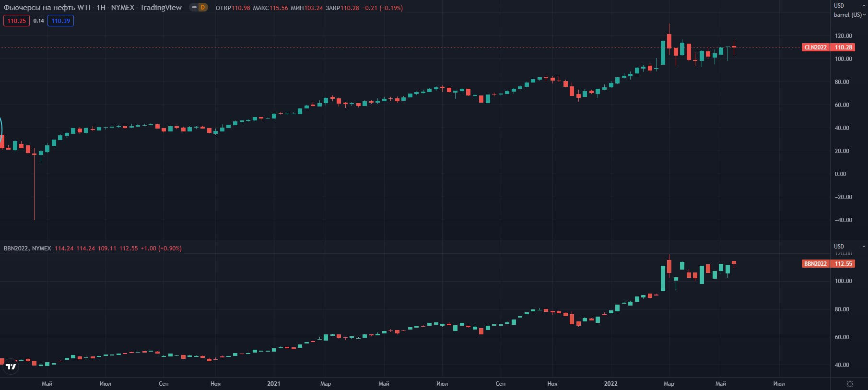Open chart settings via the gear icon
868x390 pixels.
coord(850,384)
